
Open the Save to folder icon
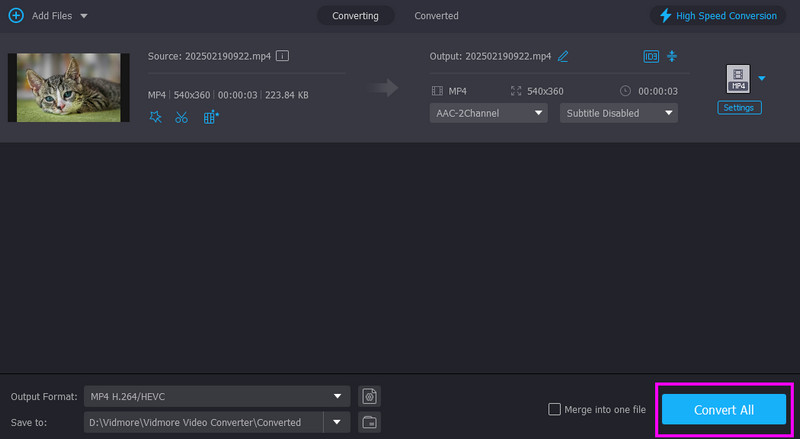click(370, 422)
